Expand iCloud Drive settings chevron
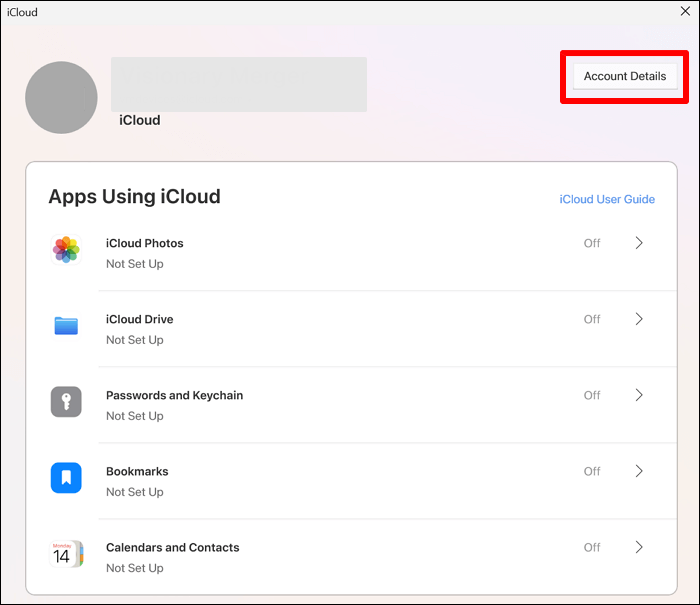 pos(639,319)
